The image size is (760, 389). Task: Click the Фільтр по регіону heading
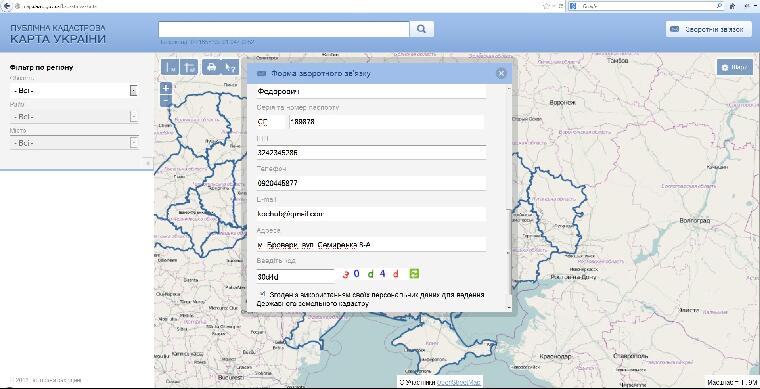tap(41, 67)
